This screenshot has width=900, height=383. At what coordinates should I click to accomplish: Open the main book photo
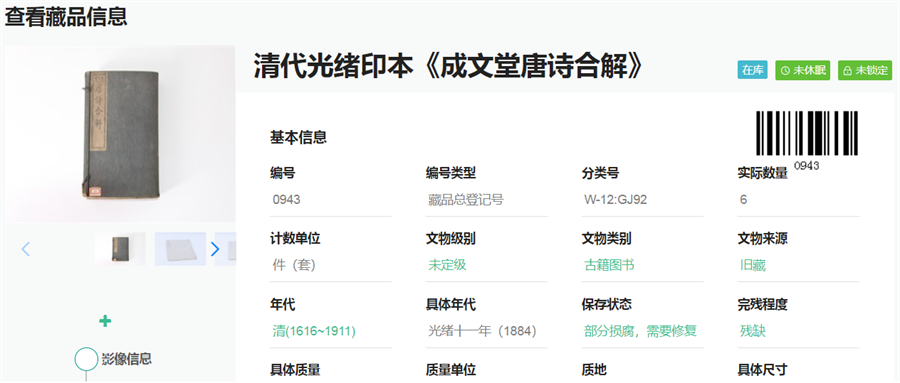pos(121,134)
